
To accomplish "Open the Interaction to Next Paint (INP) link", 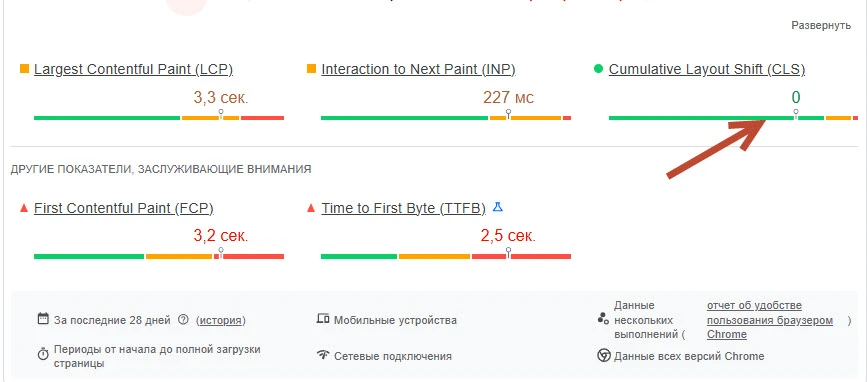I will 419,69.
